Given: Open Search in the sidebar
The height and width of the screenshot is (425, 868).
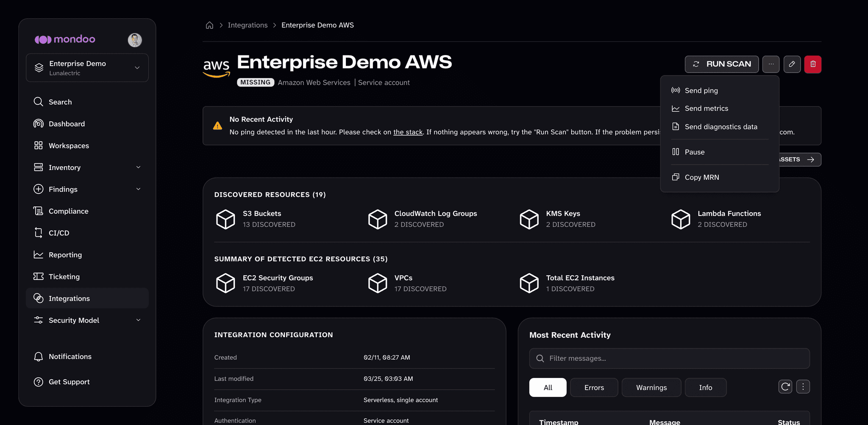Looking at the screenshot, I should (x=87, y=102).
